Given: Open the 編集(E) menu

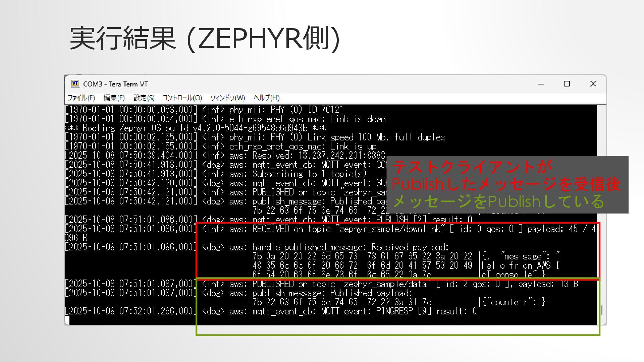Looking at the screenshot, I should pos(114,98).
